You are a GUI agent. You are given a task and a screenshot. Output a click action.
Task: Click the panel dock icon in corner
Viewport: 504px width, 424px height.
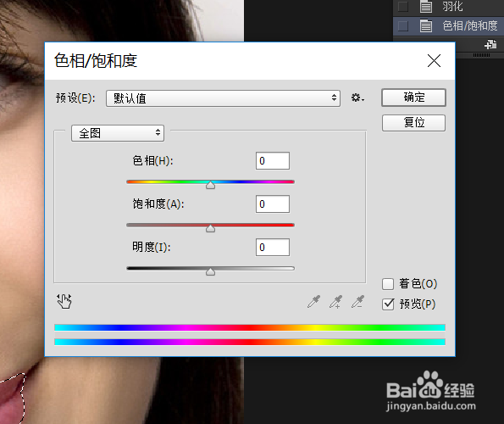coord(490,44)
